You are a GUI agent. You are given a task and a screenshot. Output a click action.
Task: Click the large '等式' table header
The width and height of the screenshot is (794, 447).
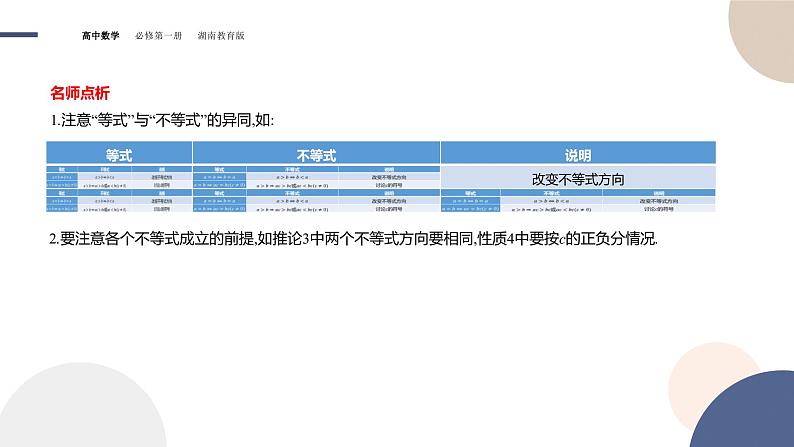tap(119, 154)
